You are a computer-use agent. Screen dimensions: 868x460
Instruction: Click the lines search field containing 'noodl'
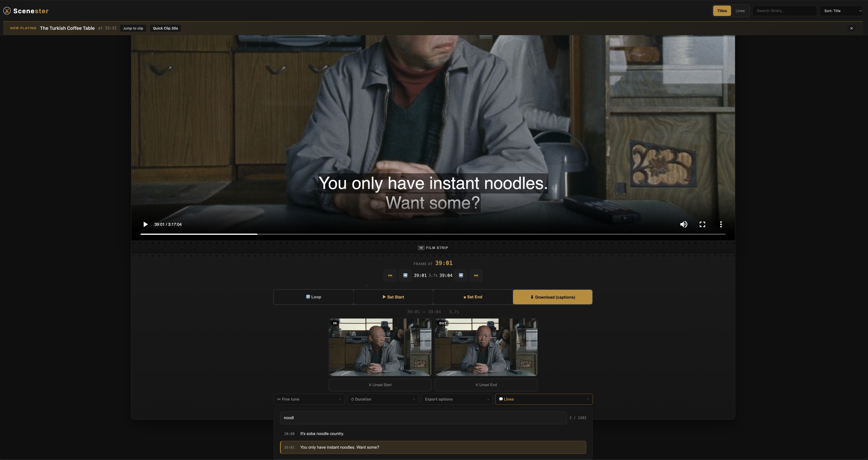pyautogui.click(x=423, y=418)
